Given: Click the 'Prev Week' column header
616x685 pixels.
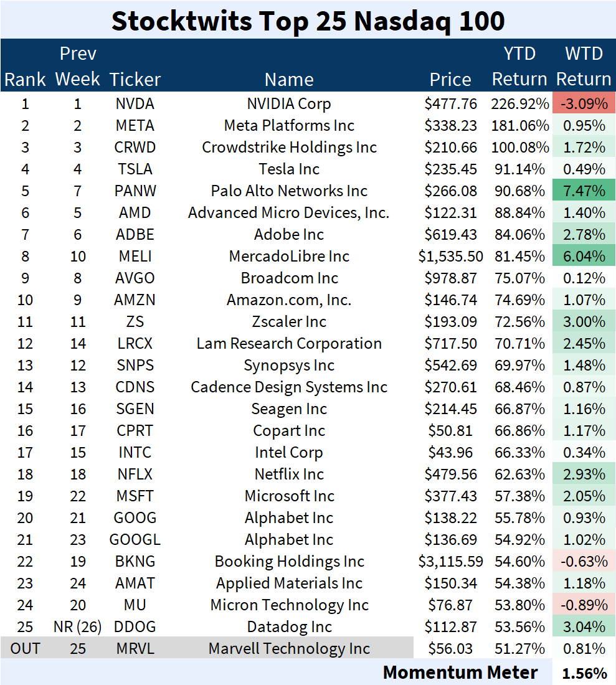Looking at the screenshot, I should click(77, 67).
